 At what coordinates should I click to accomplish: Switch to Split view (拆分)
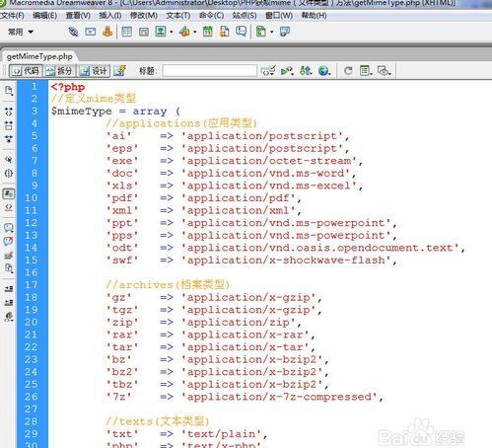[60, 71]
